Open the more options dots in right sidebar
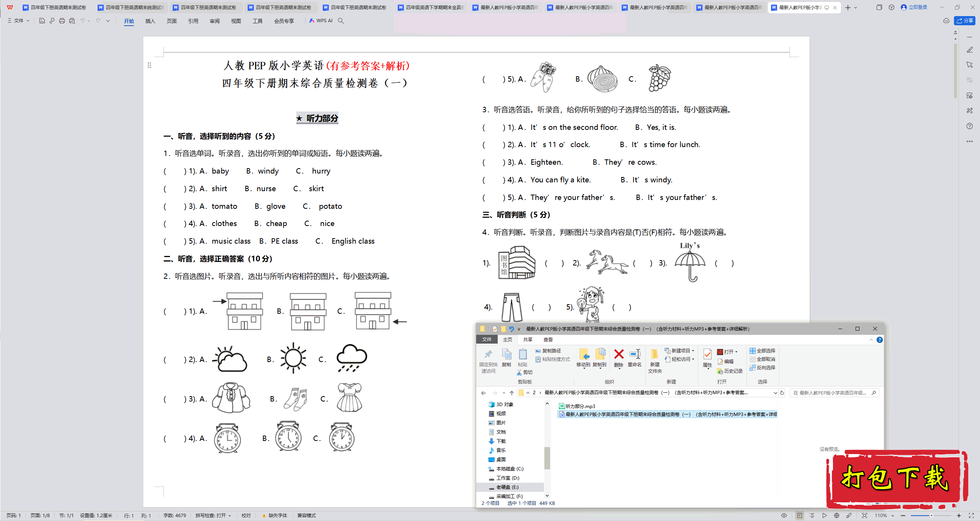 pos(970,141)
